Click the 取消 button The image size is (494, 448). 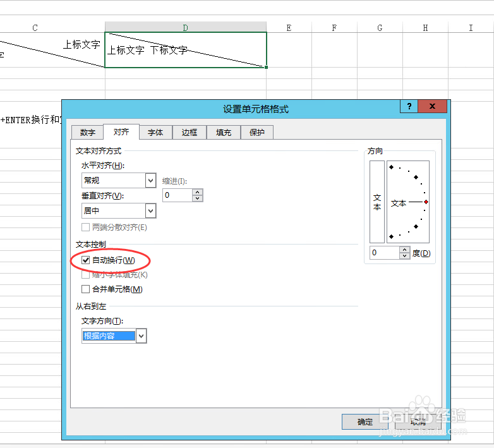(x=418, y=421)
